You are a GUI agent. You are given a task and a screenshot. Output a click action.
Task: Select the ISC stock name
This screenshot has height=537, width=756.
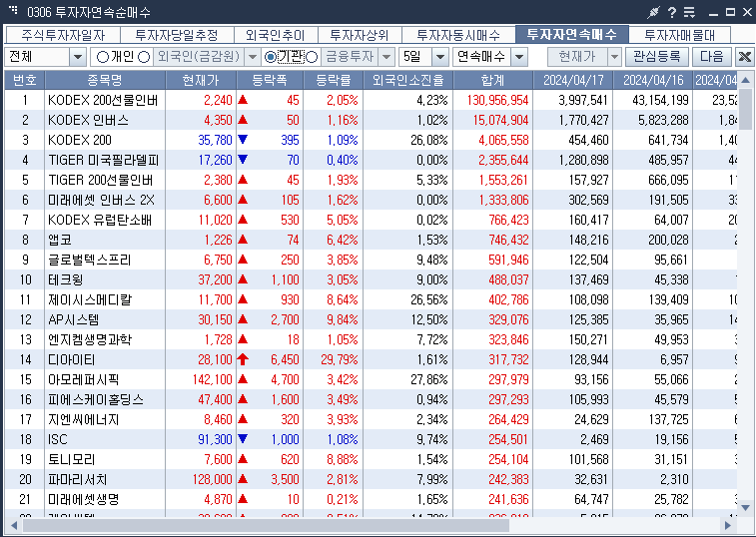tap(57, 440)
